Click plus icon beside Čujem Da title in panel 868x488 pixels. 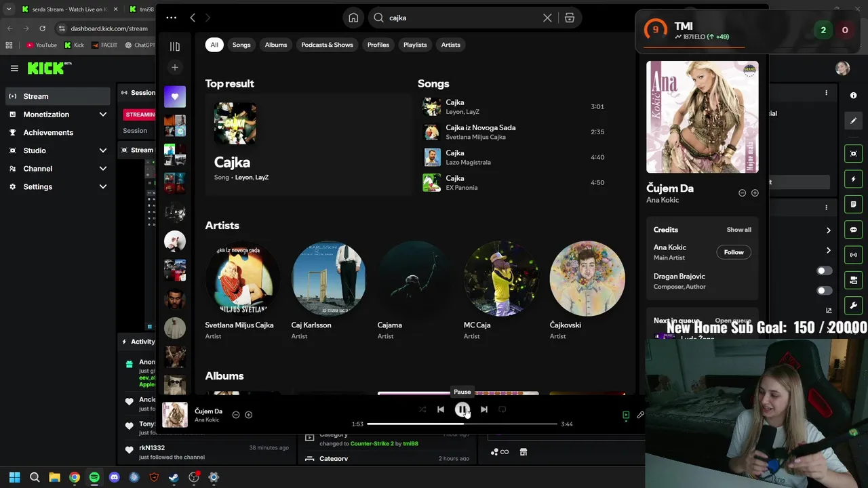pyautogui.click(x=755, y=193)
